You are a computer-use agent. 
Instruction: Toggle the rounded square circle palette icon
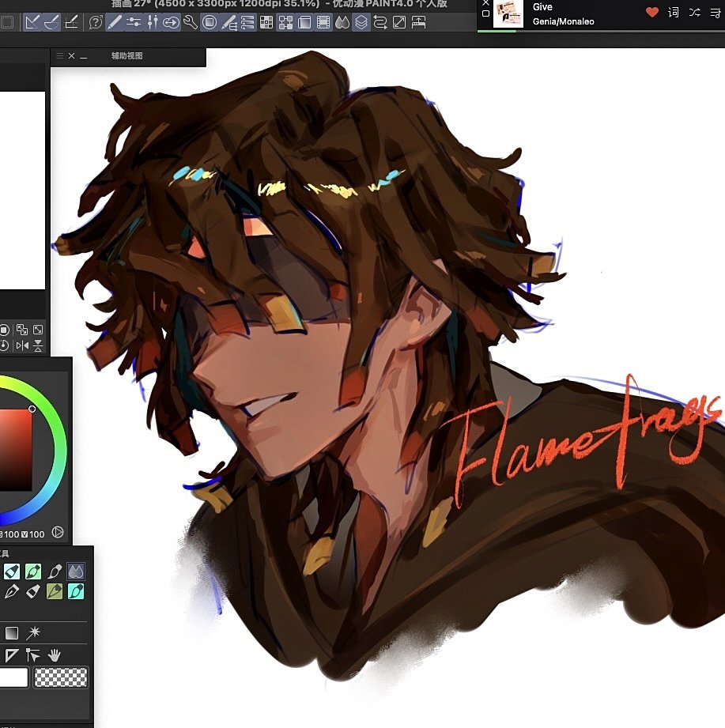click(x=210, y=22)
